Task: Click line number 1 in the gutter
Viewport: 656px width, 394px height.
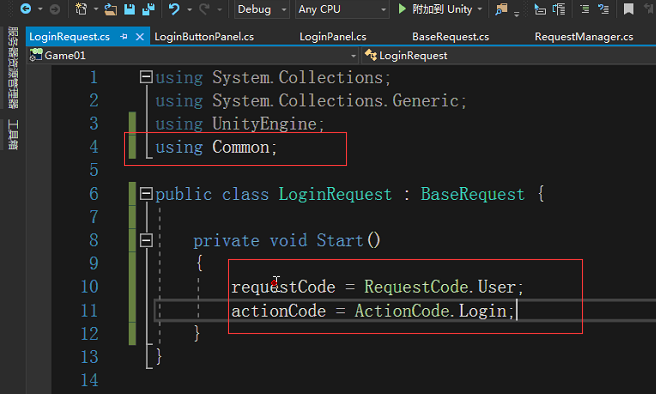Action: pyautogui.click(x=94, y=77)
